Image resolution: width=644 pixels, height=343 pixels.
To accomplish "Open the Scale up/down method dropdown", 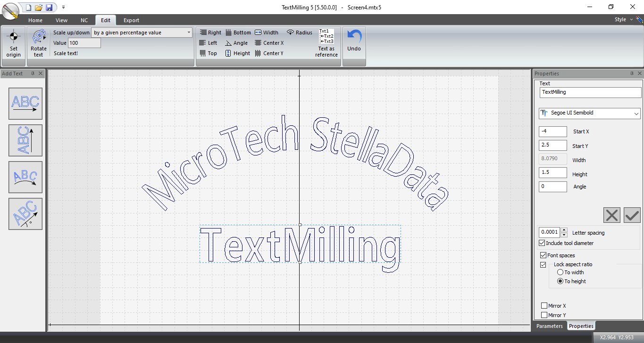I will (142, 33).
